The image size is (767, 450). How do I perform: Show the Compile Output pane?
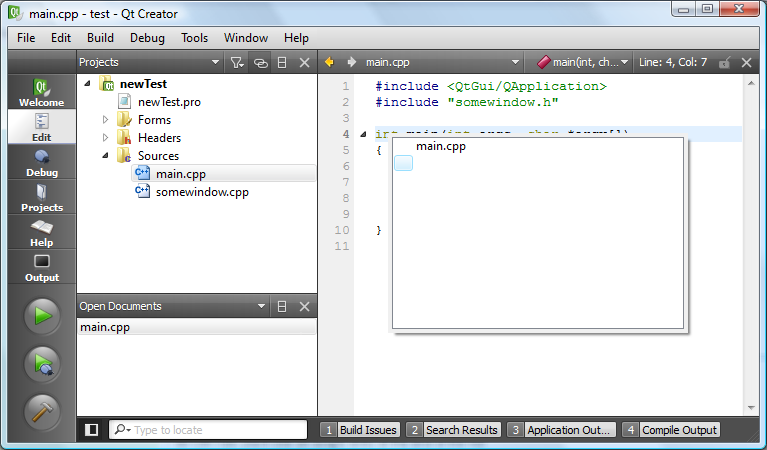pos(671,430)
